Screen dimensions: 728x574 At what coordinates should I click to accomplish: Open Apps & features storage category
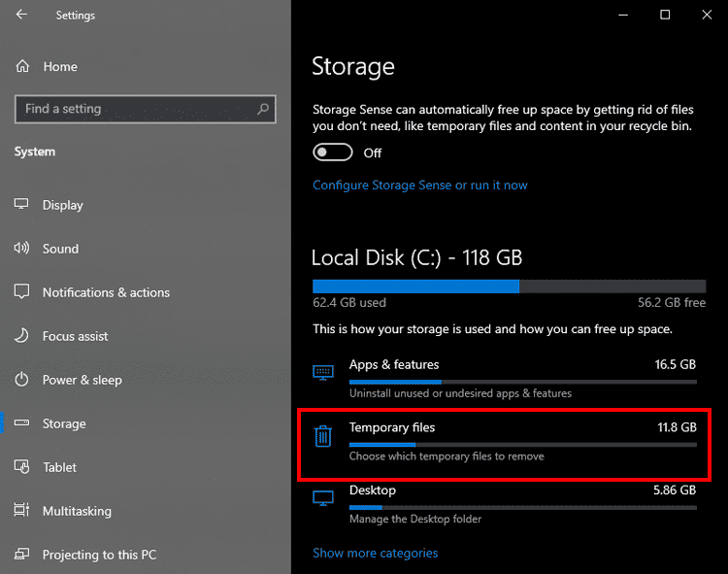click(x=504, y=378)
